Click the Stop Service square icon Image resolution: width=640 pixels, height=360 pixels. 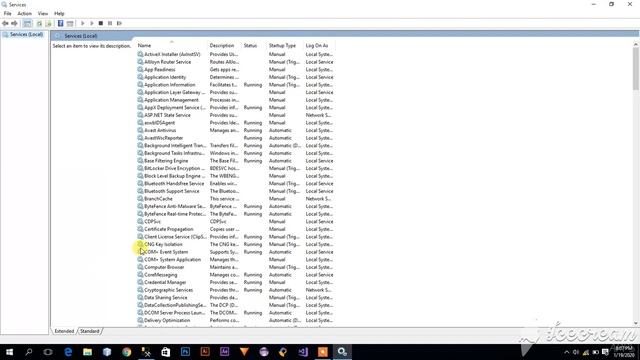[x=101, y=23]
